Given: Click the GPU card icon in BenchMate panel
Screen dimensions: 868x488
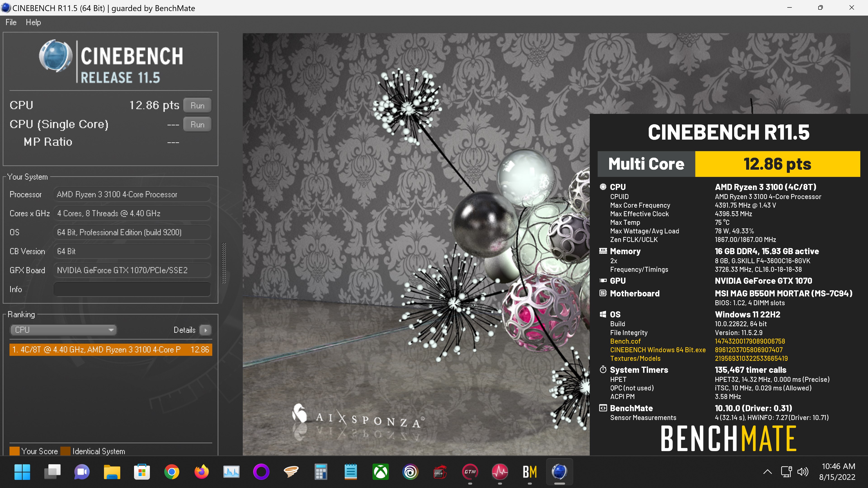Looking at the screenshot, I should 603,281.
